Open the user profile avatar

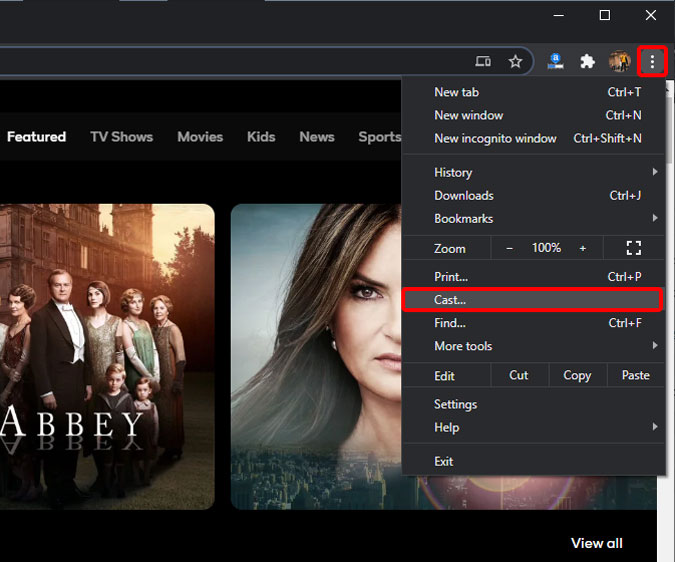point(619,62)
